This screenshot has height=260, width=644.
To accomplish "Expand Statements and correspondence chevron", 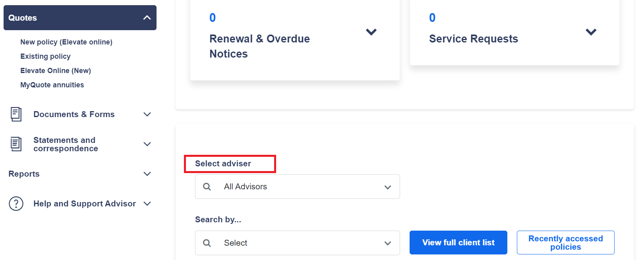I will pos(147,144).
